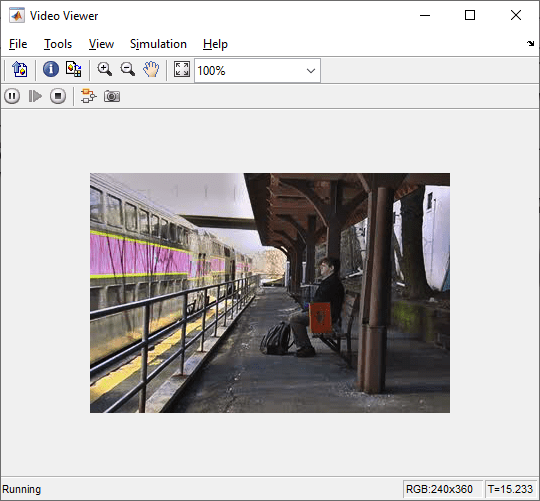Click the export to Image Tool icon

pyautogui.click(x=20, y=69)
